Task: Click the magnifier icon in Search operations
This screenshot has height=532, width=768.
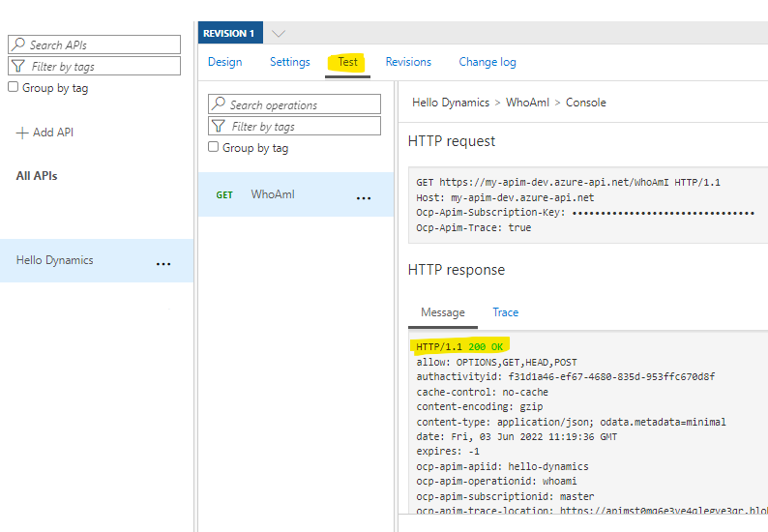Action: click(220, 104)
